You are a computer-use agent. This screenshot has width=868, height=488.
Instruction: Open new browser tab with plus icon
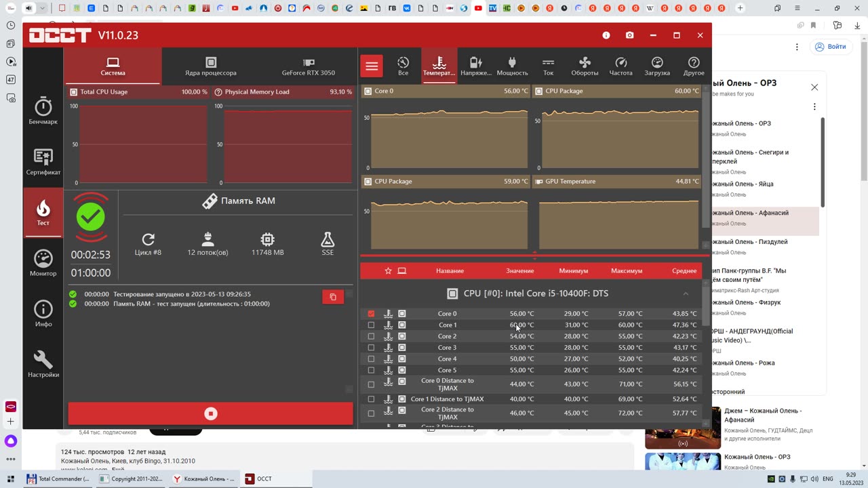pyautogui.click(x=740, y=8)
